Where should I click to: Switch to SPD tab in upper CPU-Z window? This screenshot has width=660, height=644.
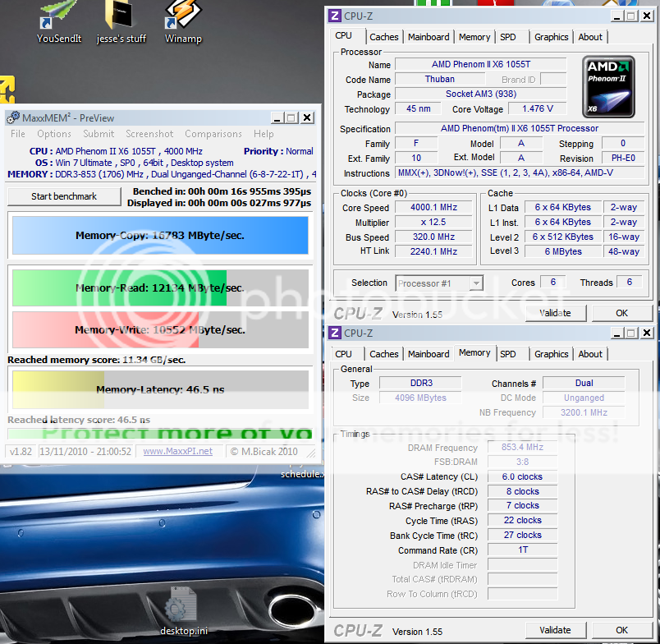pos(507,37)
